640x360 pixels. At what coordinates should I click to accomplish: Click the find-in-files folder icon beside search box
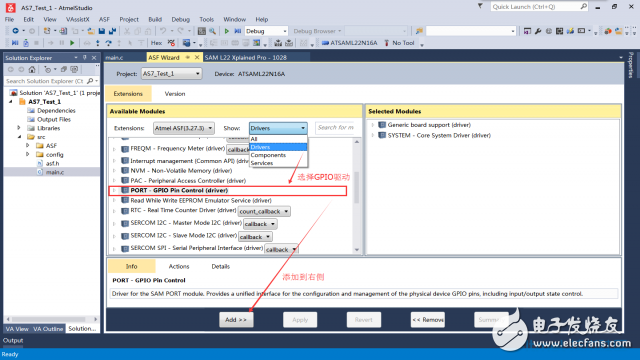419,31
